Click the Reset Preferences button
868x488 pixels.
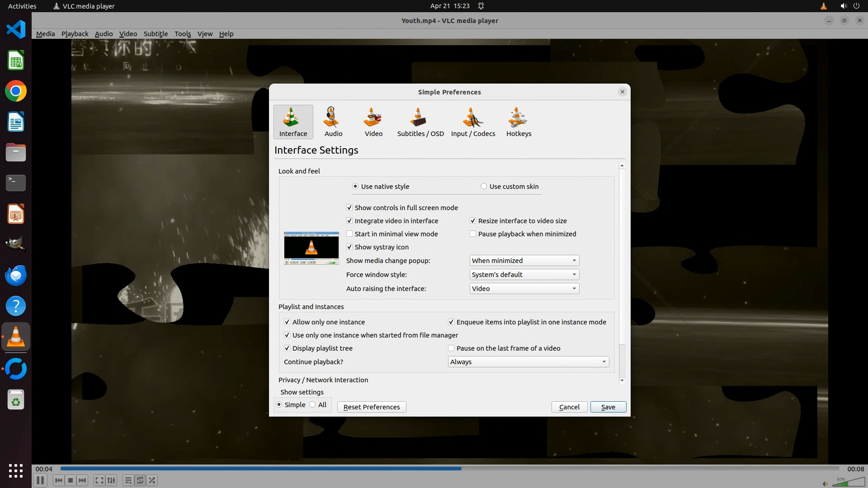click(372, 407)
